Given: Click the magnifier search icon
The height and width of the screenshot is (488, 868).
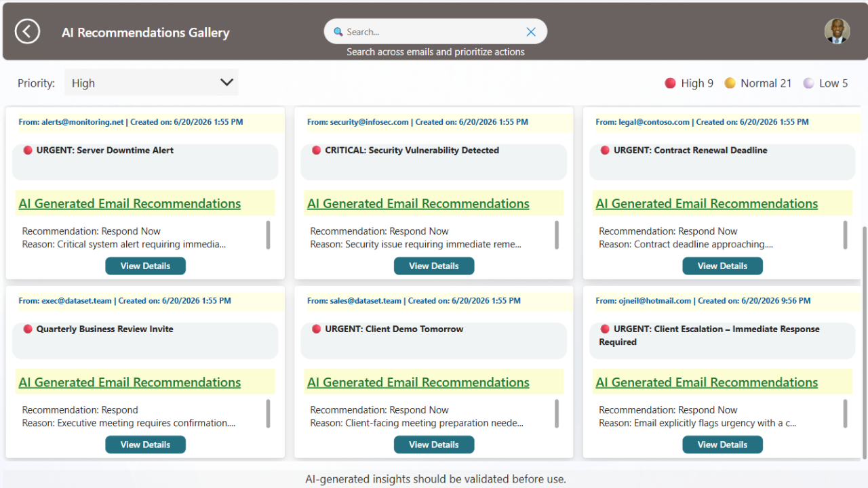Looking at the screenshot, I should tap(338, 32).
